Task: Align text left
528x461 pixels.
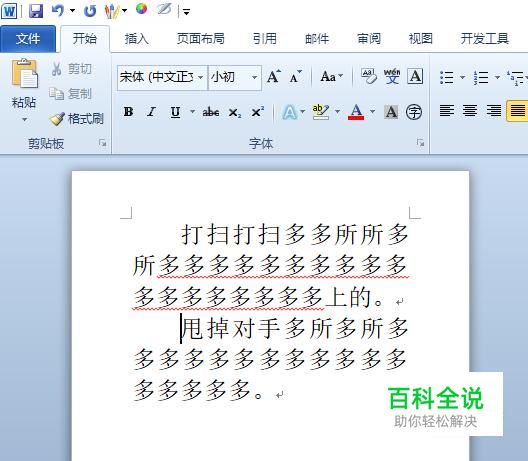Action: 447,110
